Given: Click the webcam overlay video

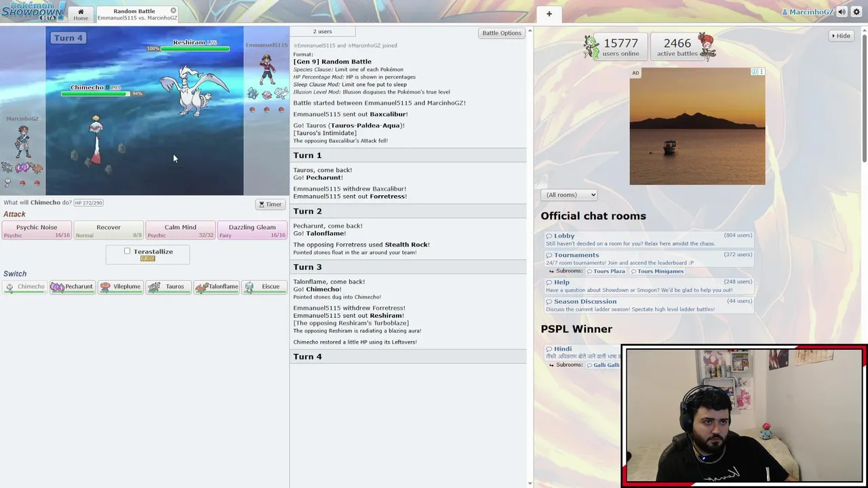Looking at the screenshot, I should point(745,415).
